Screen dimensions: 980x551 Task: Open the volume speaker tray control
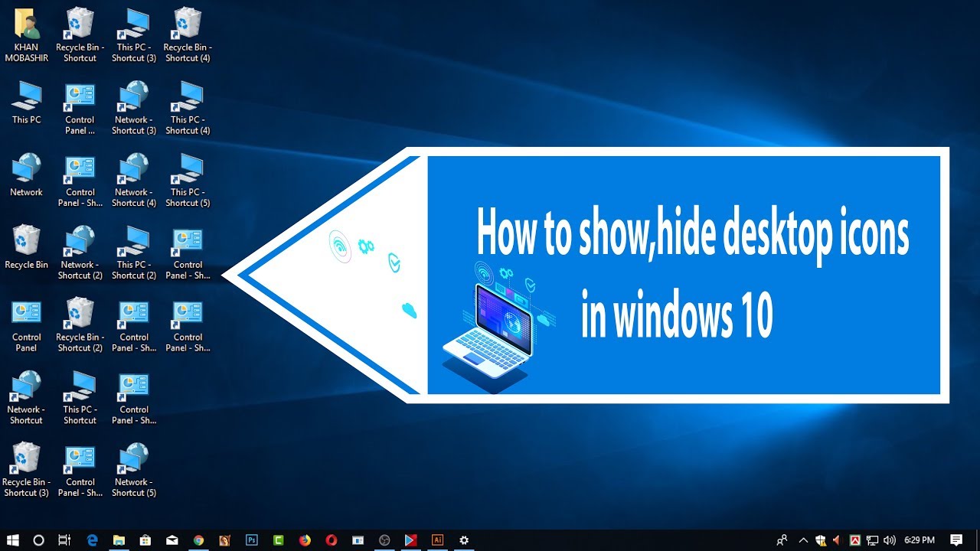tap(890, 540)
